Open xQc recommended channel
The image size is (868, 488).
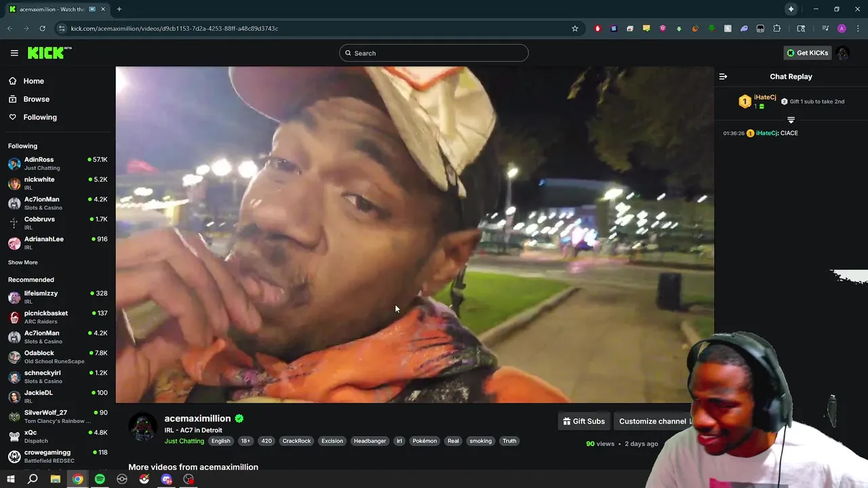click(x=58, y=436)
